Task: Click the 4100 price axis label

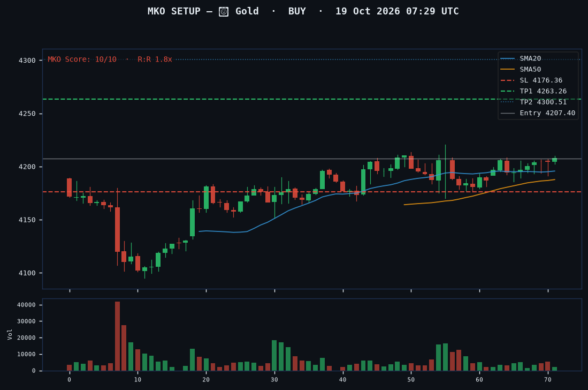Action: (x=27, y=273)
